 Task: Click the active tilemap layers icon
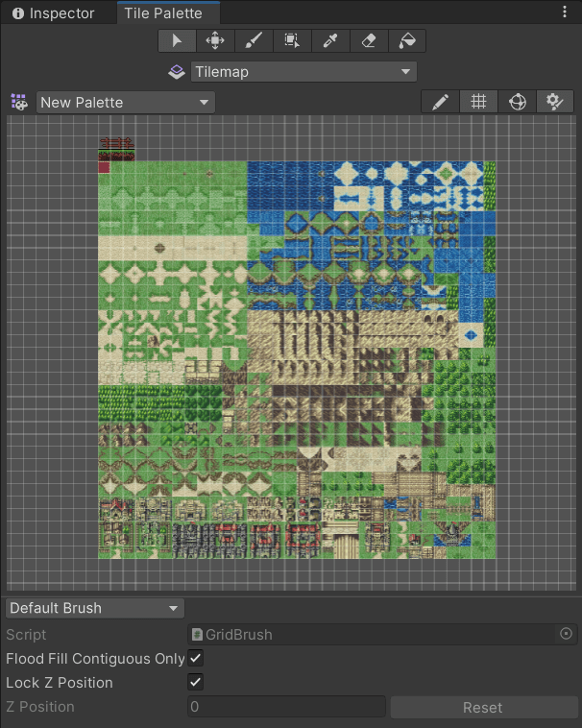pos(177,72)
